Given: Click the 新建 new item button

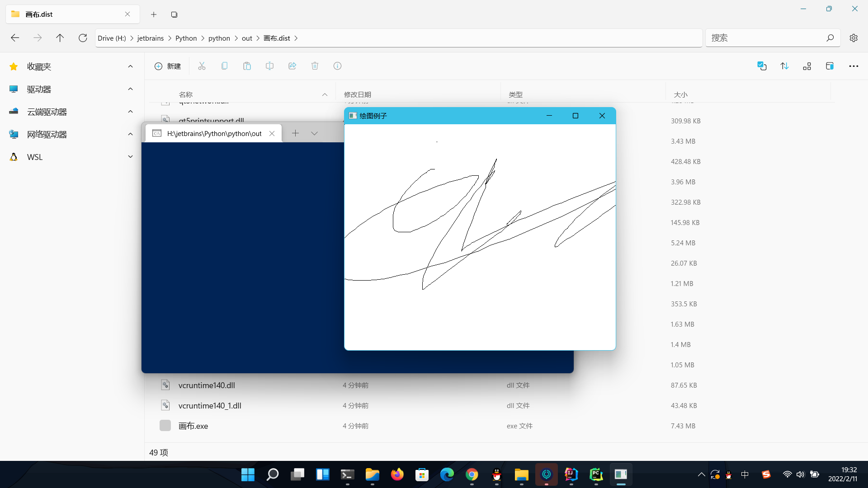Looking at the screenshot, I should (168, 66).
